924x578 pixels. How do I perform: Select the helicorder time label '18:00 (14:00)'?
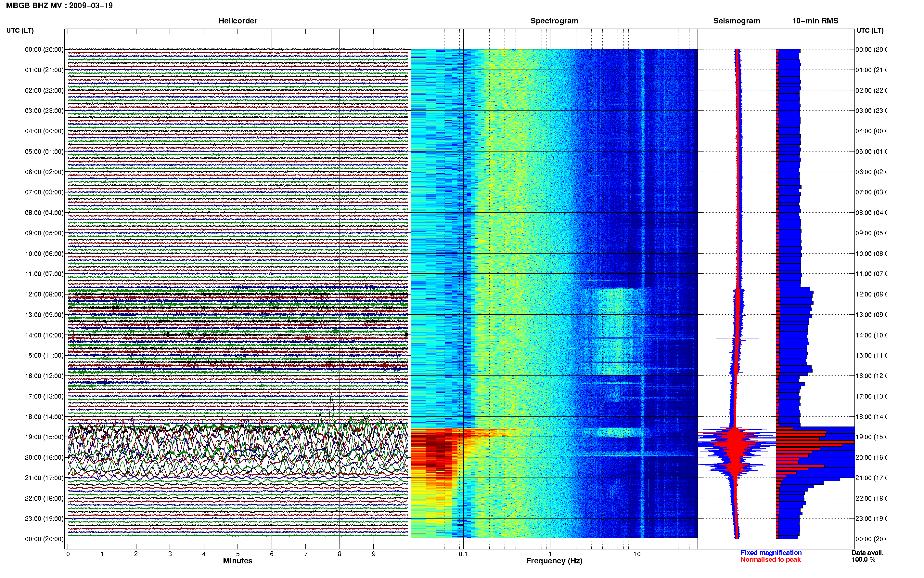pyautogui.click(x=44, y=417)
